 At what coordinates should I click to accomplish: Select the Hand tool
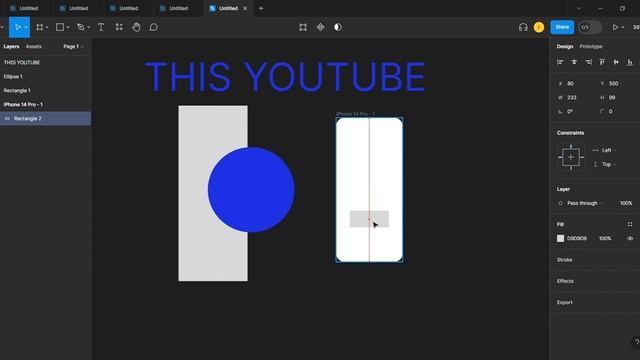pos(136,27)
